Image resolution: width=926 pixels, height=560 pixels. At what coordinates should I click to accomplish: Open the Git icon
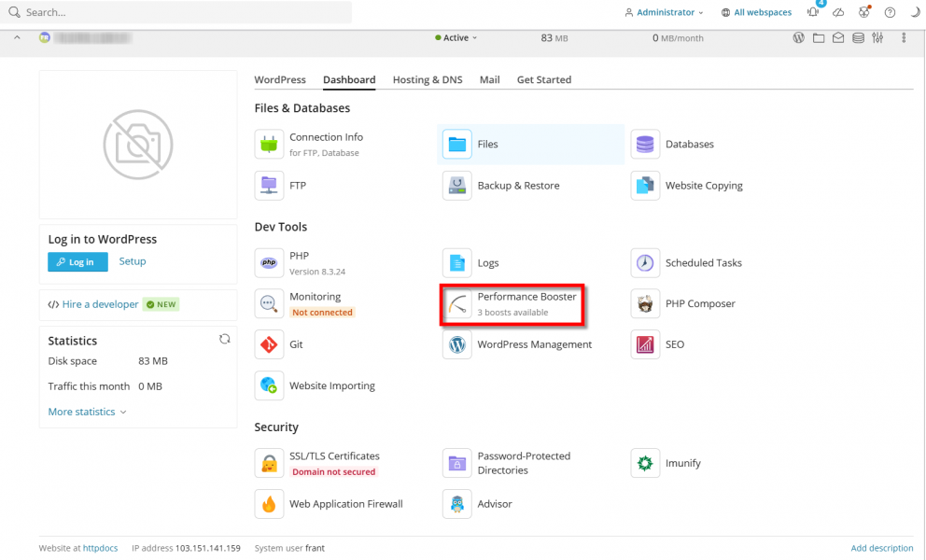(x=269, y=344)
